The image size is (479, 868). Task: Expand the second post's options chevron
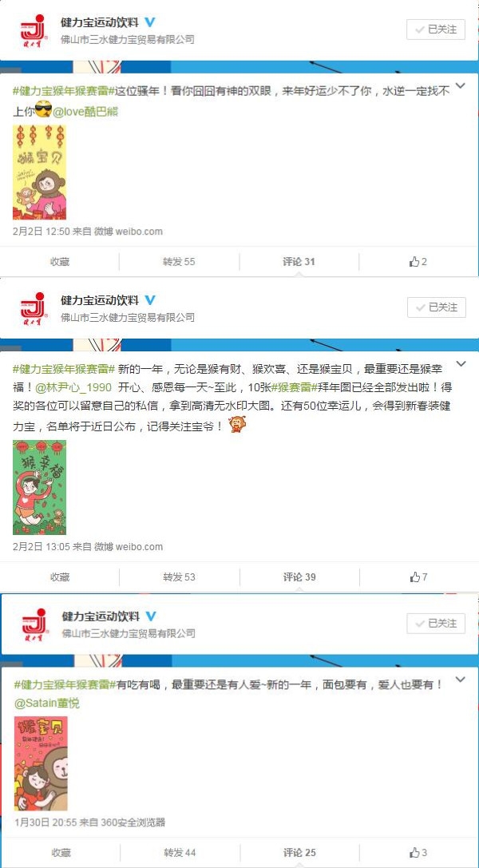point(460,363)
